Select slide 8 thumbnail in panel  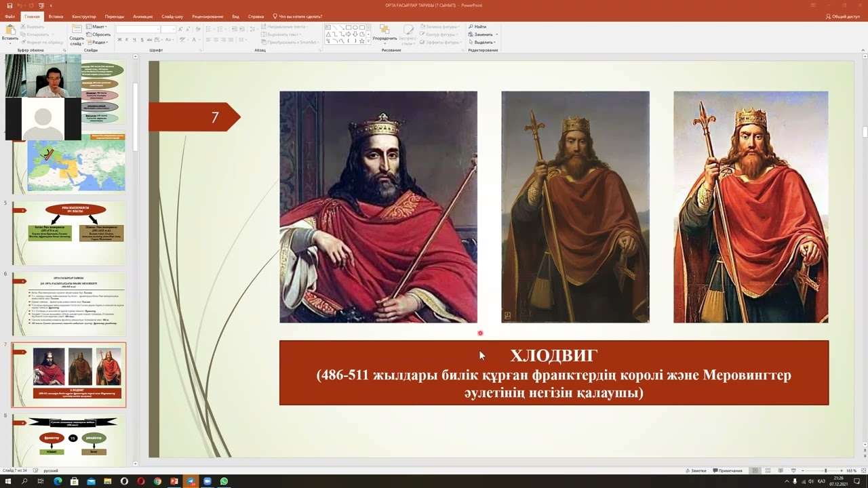pyautogui.click(x=69, y=440)
